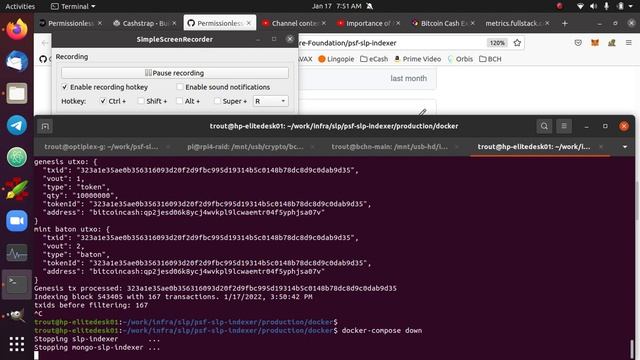
Task: Expand the terminal tabs list arrow
Action: (x=624, y=147)
